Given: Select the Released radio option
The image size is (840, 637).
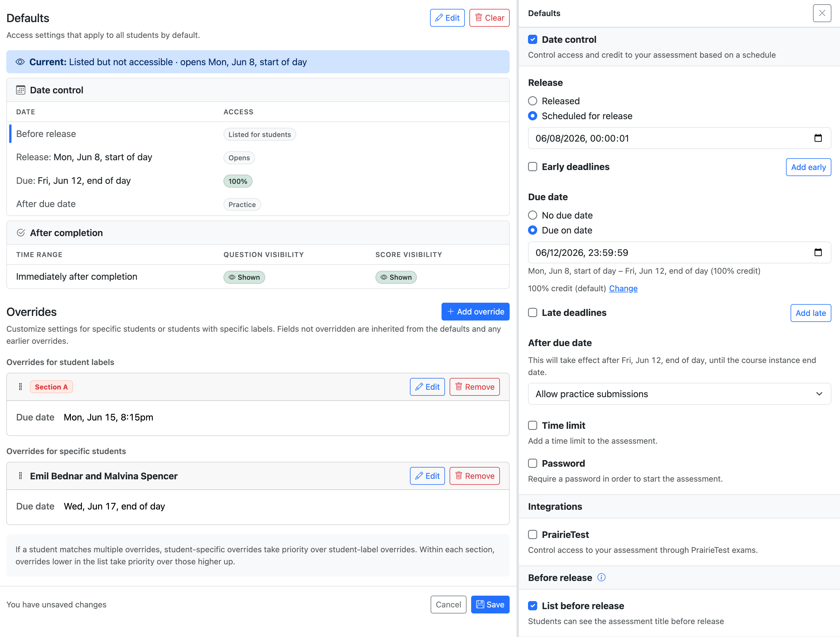Looking at the screenshot, I should tap(532, 101).
